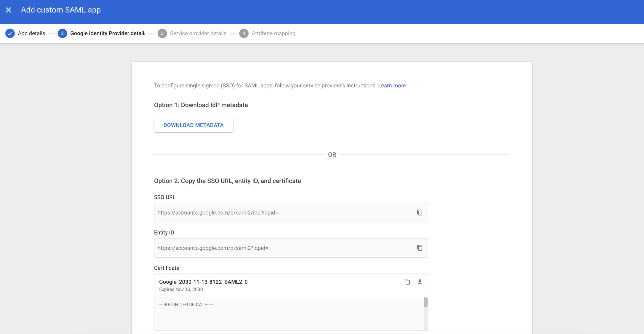Viewport: 644px width, 334px height.
Task: Click the Option 2 copy SSO URL heading
Action: [x=227, y=181]
